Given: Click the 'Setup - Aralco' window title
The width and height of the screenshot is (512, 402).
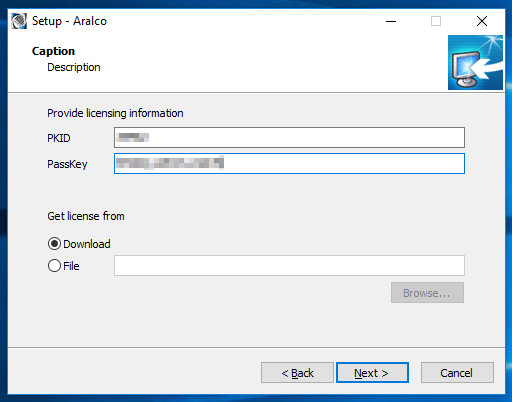Looking at the screenshot, I should point(69,21).
